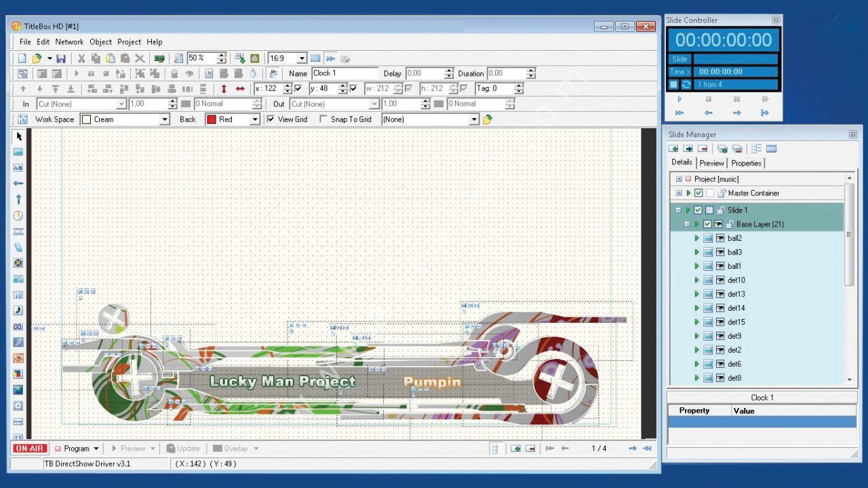Viewport: 868px width, 488px height.
Task: Click the Update button in bottom bar
Action: pyautogui.click(x=183, y=449)
